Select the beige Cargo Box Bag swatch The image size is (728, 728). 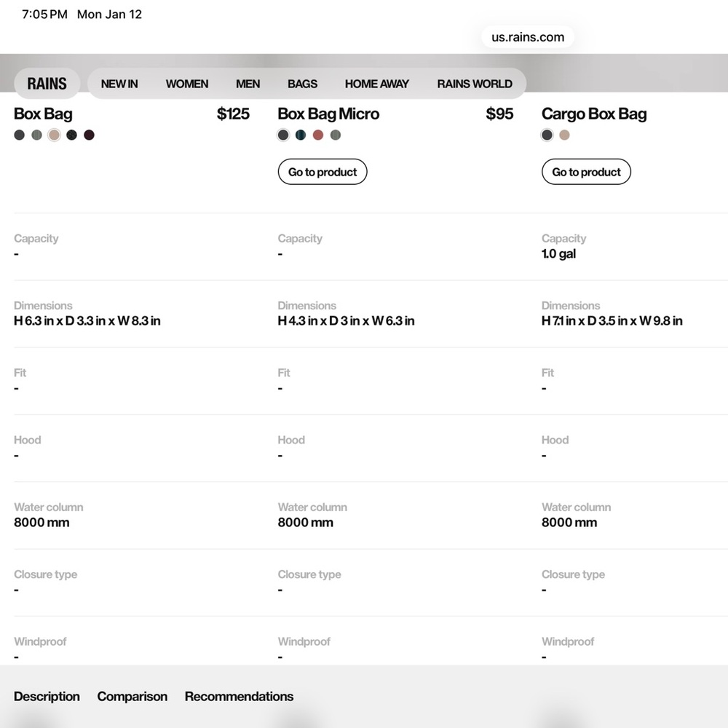point(565,135)
